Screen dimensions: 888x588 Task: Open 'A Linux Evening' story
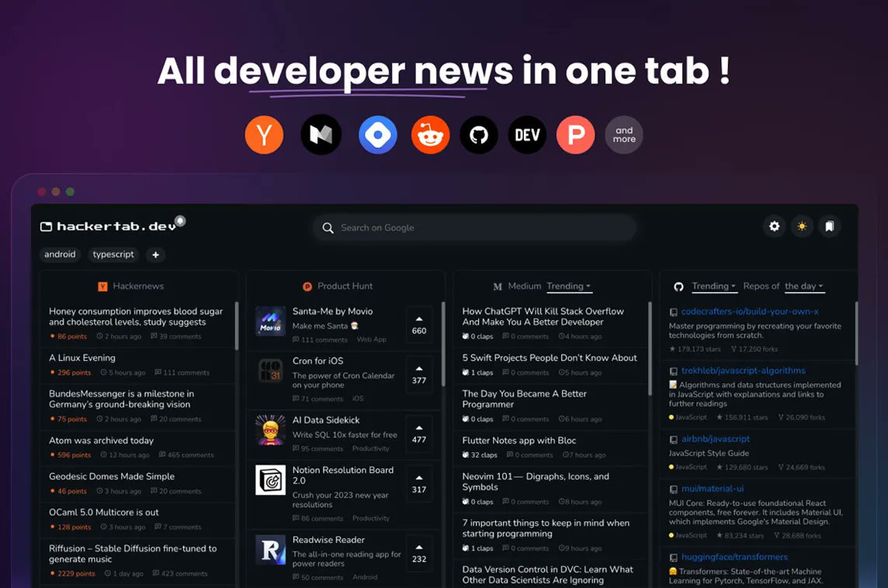pos(82,358)
